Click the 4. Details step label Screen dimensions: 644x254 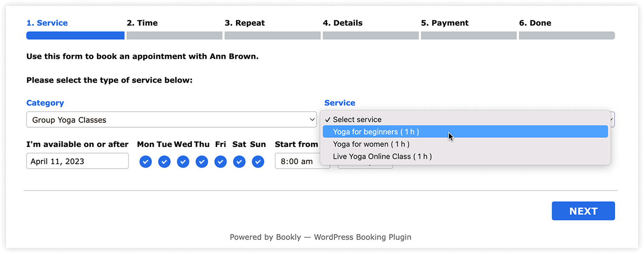click(342, 23)
